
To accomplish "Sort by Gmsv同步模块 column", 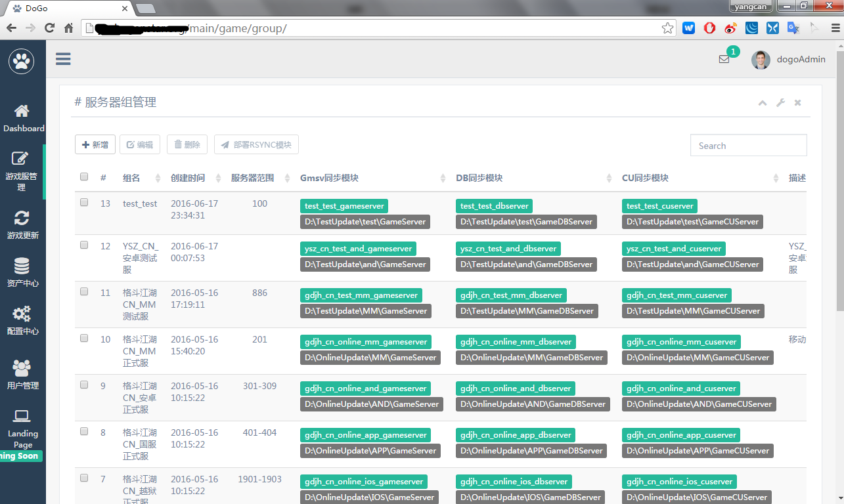I will 372,178.
